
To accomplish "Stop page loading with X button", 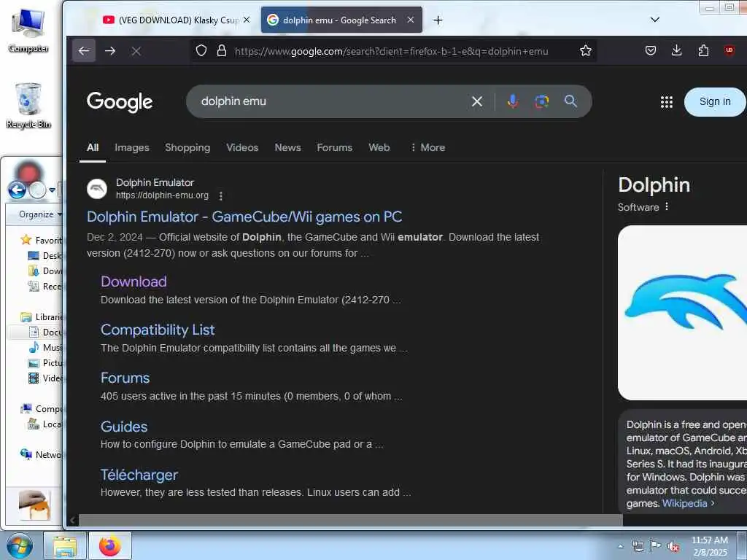I will [x=136, y=51].
